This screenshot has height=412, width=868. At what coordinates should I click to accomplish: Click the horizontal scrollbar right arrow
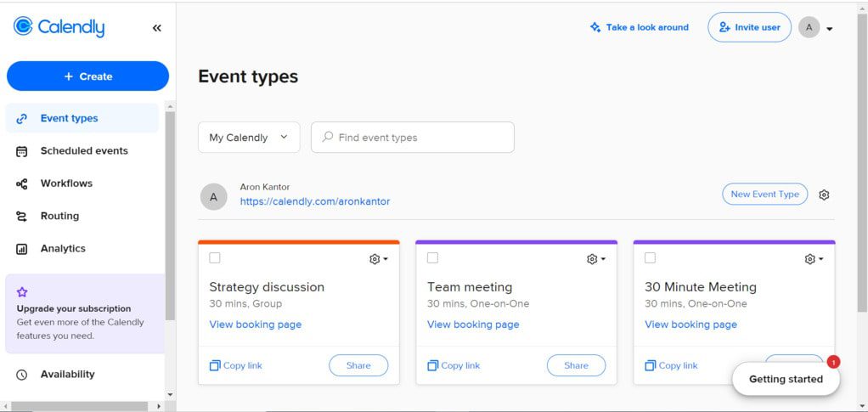coord(159,407)
